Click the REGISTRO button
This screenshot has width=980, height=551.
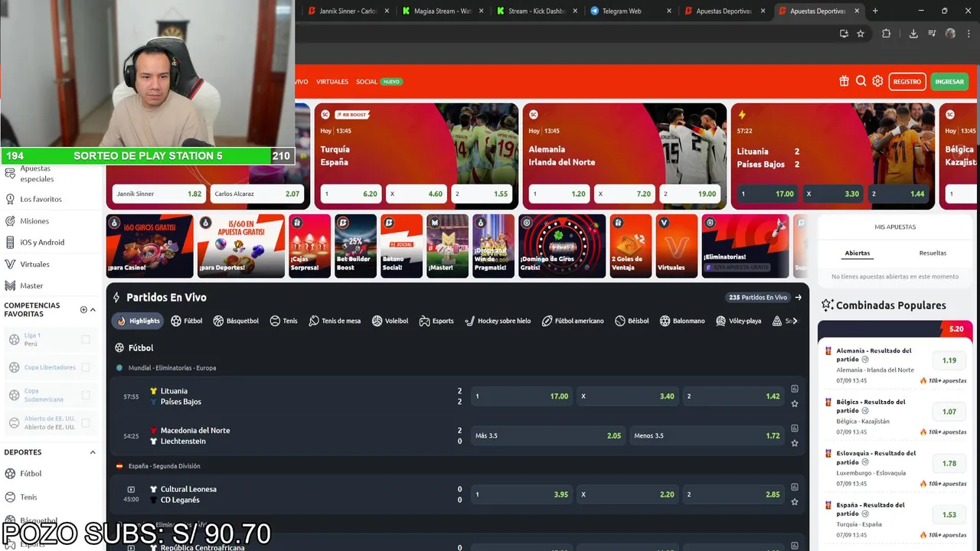pyautogui.click(x=907, y=82)
